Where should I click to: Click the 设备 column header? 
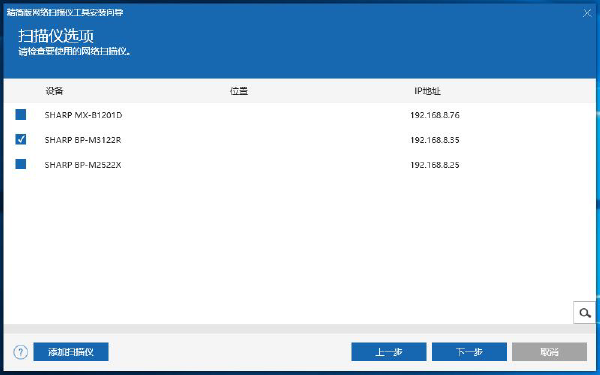(54, 91)
